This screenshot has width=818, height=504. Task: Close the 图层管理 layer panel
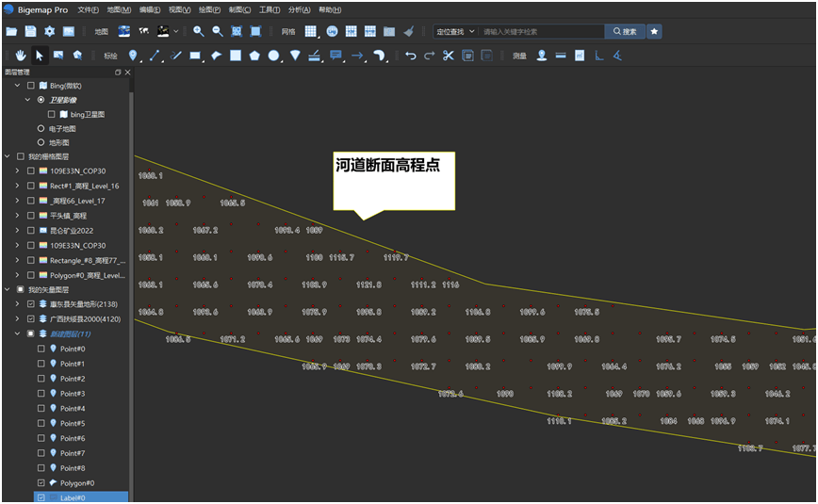point(128,72)
